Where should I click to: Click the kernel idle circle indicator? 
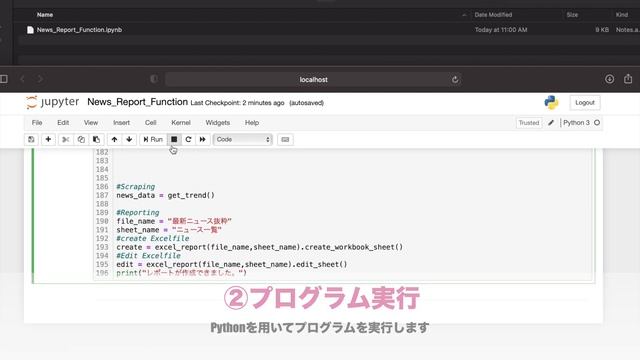click(x=597, y=123)
